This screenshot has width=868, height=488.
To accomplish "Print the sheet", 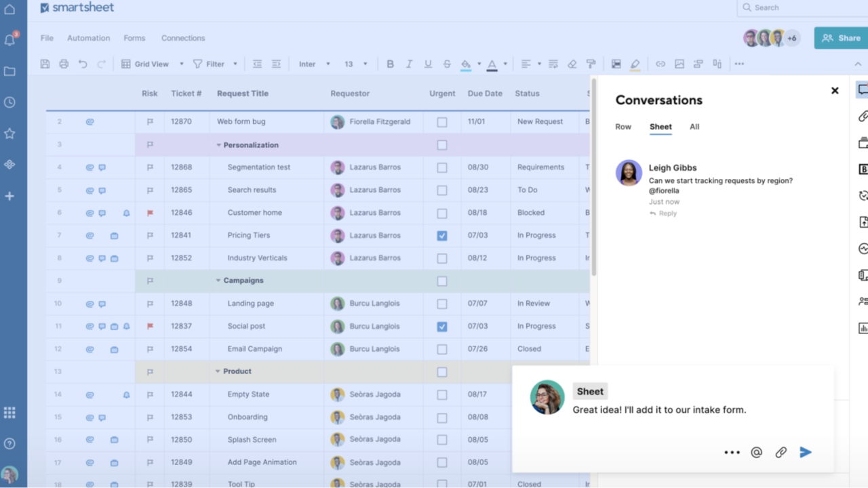I will (x=64, y=64).
